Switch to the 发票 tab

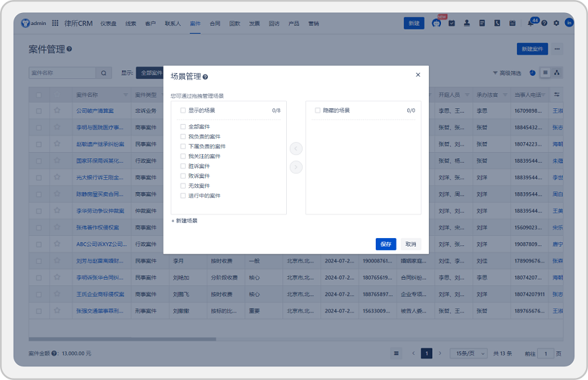pyautogui.click(x=255, y=23)
